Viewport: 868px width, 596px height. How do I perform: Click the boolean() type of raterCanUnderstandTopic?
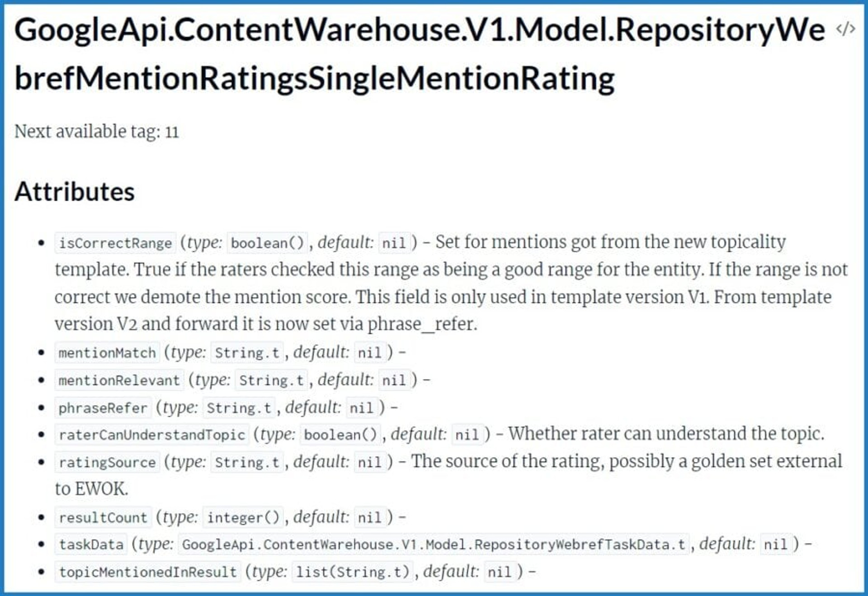(340, 435)
